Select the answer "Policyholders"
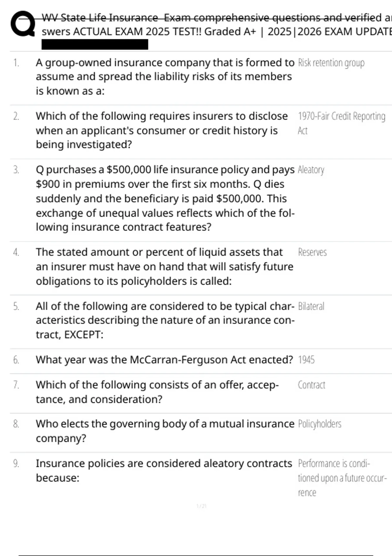Image resolution: width=392 pixels, height=556 pixels. 319,424
